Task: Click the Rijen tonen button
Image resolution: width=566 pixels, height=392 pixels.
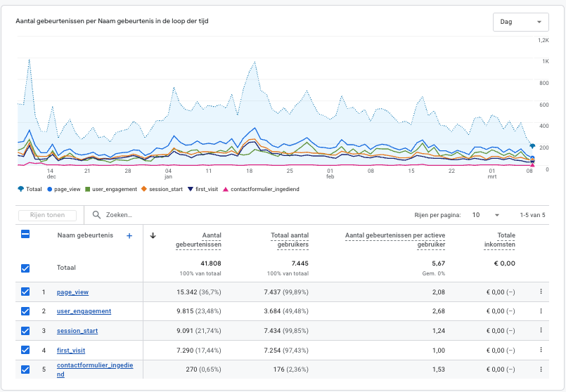Action: pyautogui.click(x=49, y=215)
